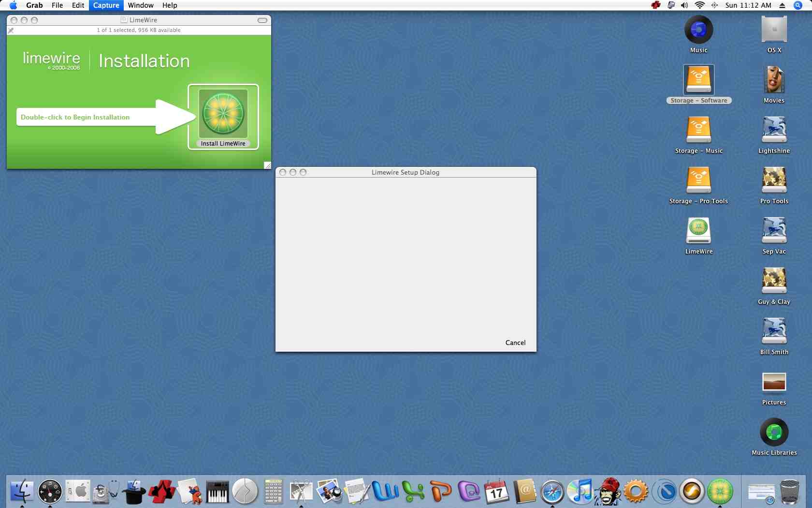Click the LimeWire icon in the Dock
The width and height of the screenshot is (812, 508).
coord(720,492)
